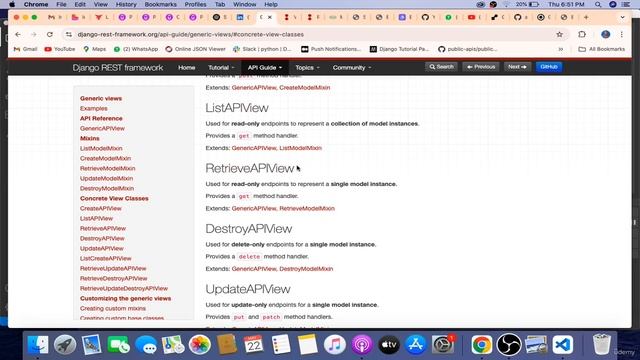Expand the API Guide dropdown
The height and width of the screenshot is (360, 640).
(264, 68)
